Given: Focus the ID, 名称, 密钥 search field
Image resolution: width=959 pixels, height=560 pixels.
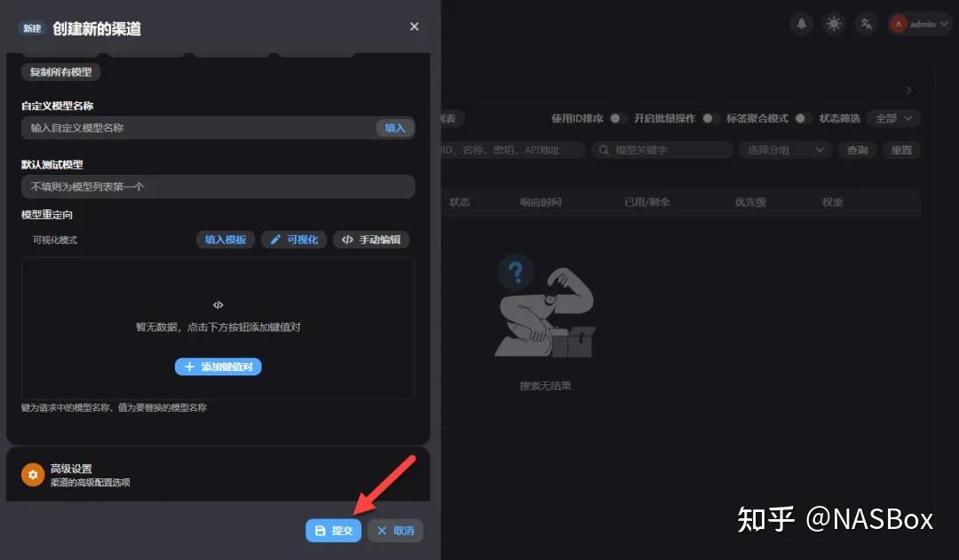Looking at the screenshot, I should click(513, 150).
